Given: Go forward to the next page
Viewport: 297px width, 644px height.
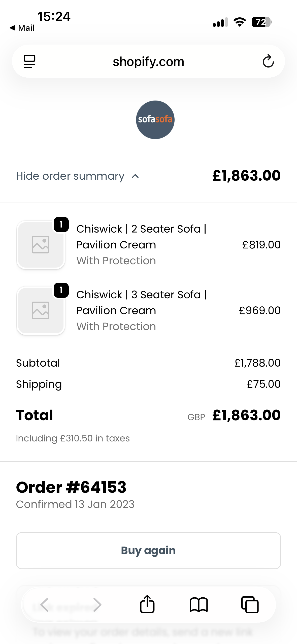Looking at the screenshot, I should pos(97,605).
